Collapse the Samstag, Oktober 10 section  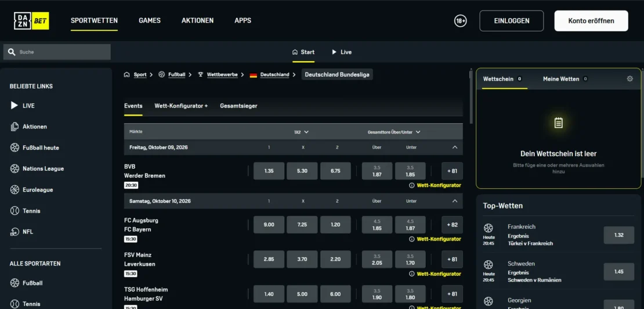click(455, 202)
